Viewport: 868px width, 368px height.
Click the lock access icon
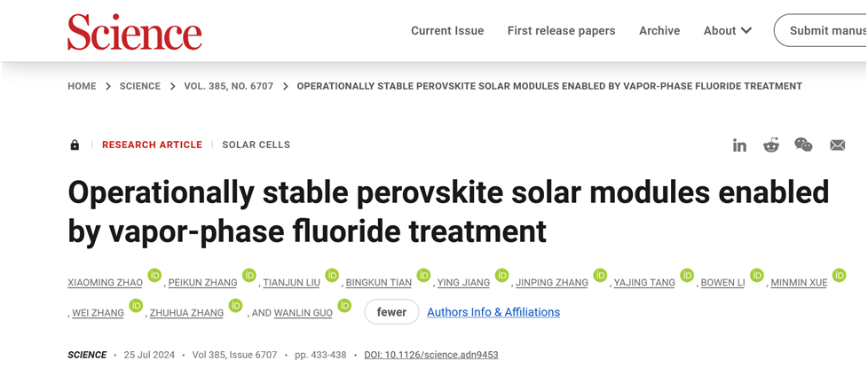click(75, 145)
